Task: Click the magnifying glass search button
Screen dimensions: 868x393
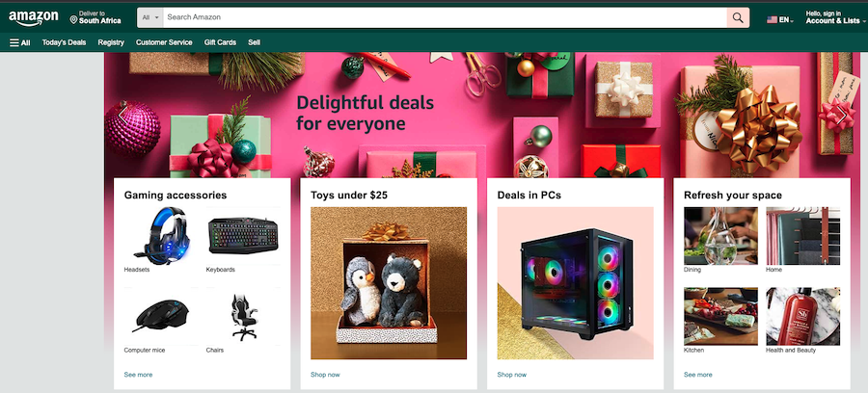Action: pyautogui.click(x=738, y=17)
